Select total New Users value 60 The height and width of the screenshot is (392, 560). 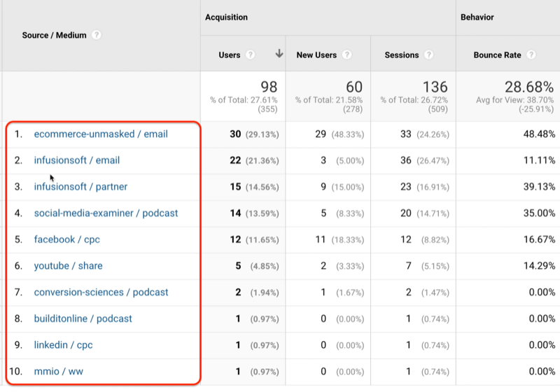(354, 87)
